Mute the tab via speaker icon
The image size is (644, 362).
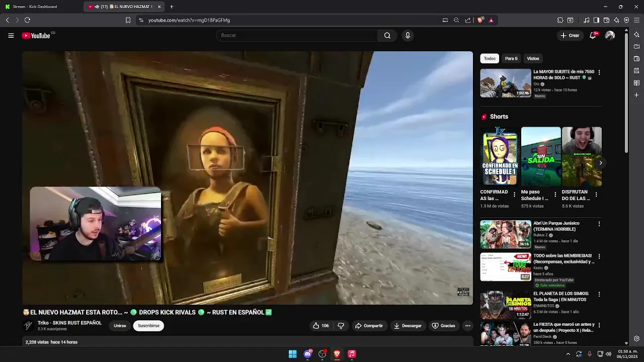(x=97, y=7)
